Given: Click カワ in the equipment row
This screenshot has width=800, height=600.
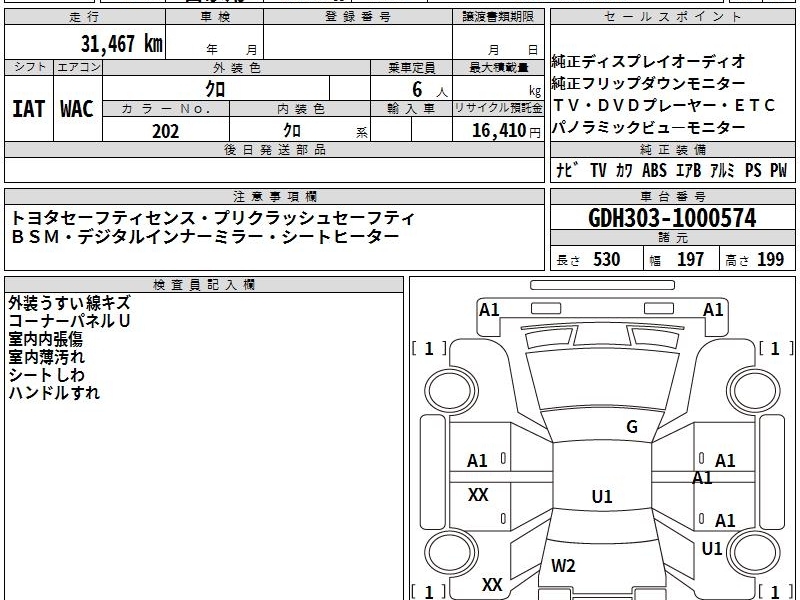Looking at the screenshot, I should [624, 170].
